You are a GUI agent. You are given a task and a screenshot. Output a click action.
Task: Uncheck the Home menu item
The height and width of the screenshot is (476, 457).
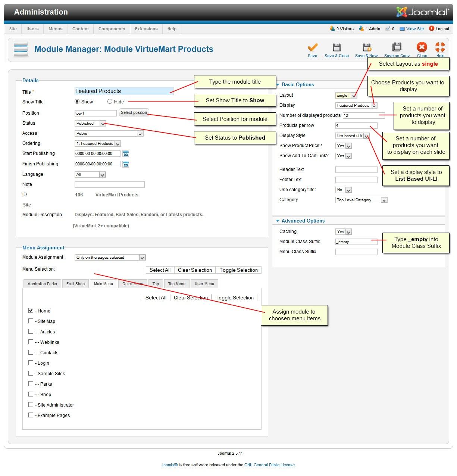(x=31, y=310)
